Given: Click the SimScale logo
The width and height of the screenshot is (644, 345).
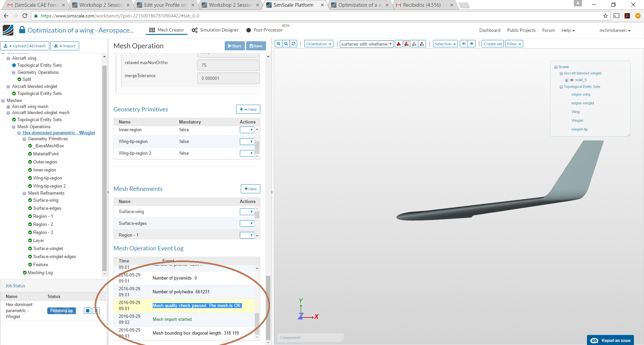Looking at the screenshot, I should tap(8, 30).
